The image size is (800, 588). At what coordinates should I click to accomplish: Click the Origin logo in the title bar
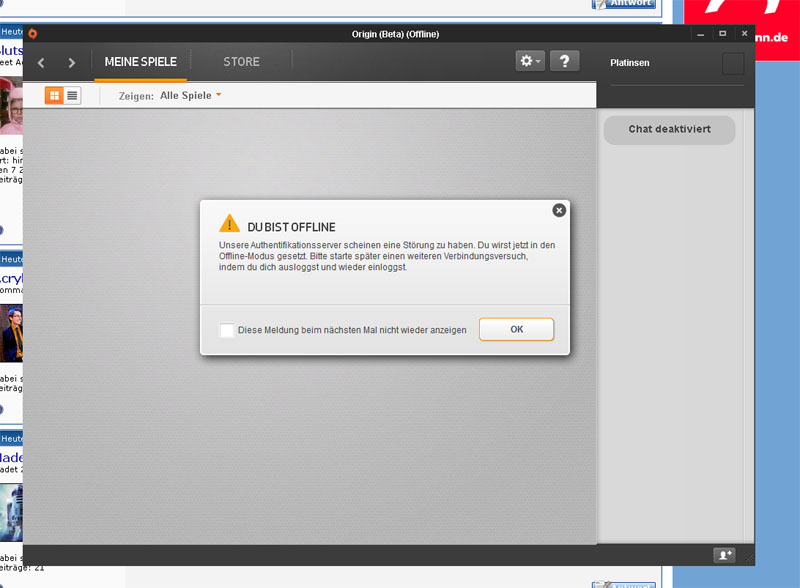tap(33, 34)
